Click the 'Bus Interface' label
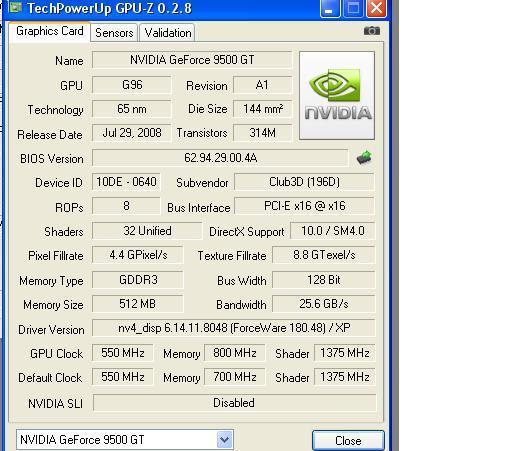 (199, 208)
